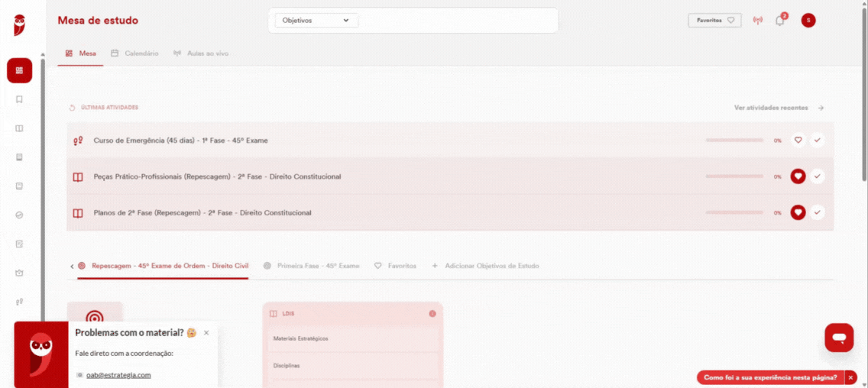The width and height of the screenshot is (868, 388).
Task: Unfavorite Peças Prático-Profissionais activity
Action: click(x=798, y=176)
